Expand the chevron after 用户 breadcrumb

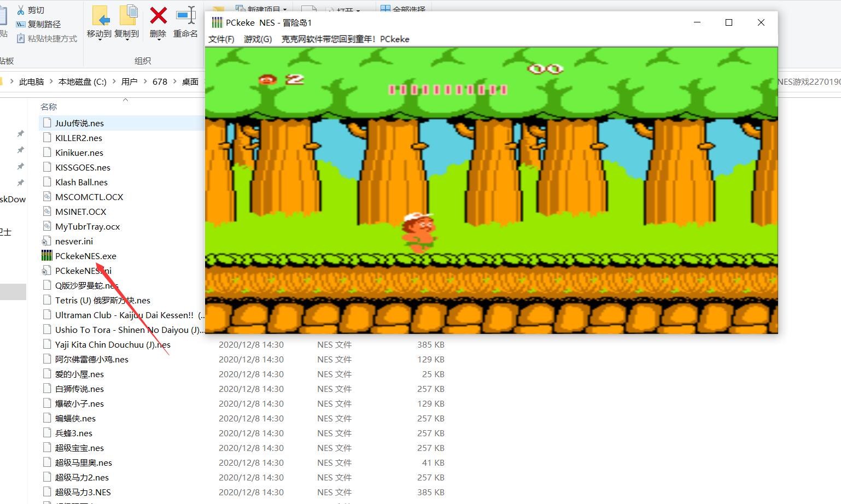145,81
